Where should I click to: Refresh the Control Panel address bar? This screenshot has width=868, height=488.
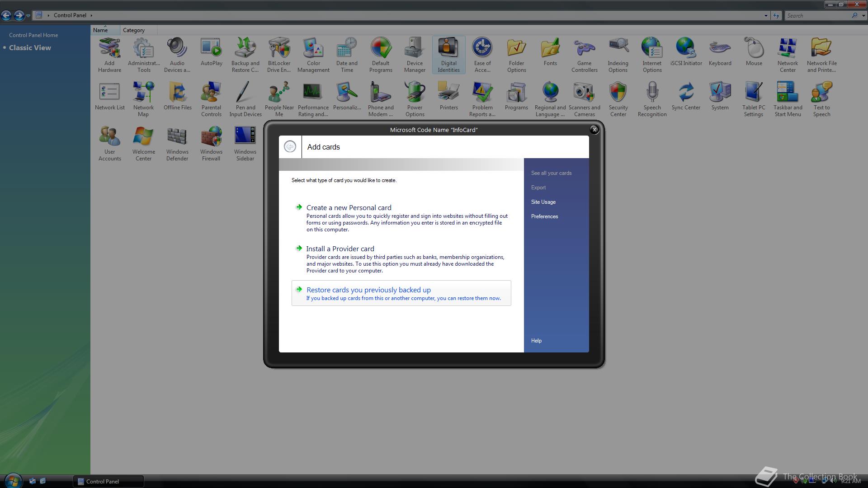click(776, 15)
